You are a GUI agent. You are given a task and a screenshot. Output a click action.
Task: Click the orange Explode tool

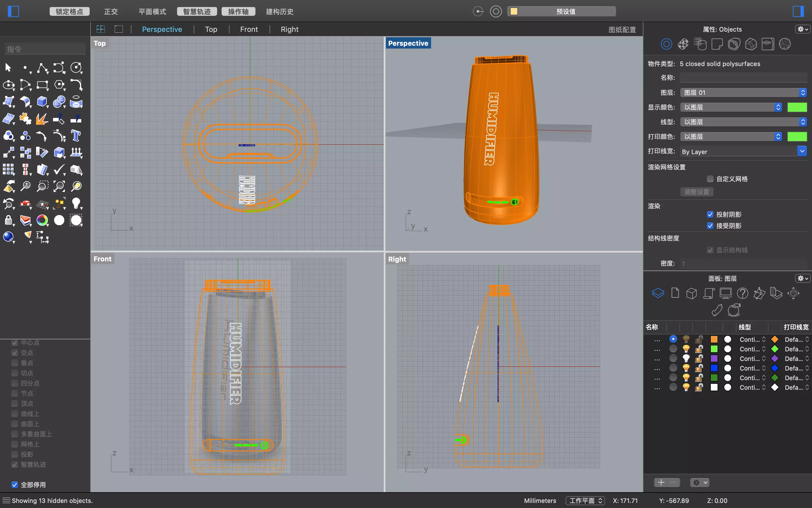point(42,119)
